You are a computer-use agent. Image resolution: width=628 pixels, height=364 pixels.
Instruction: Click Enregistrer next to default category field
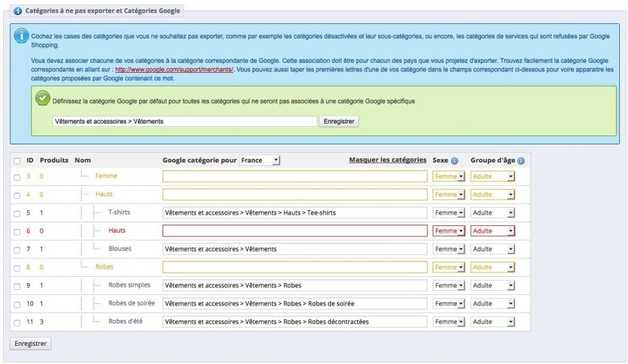(x=339, y=121)
